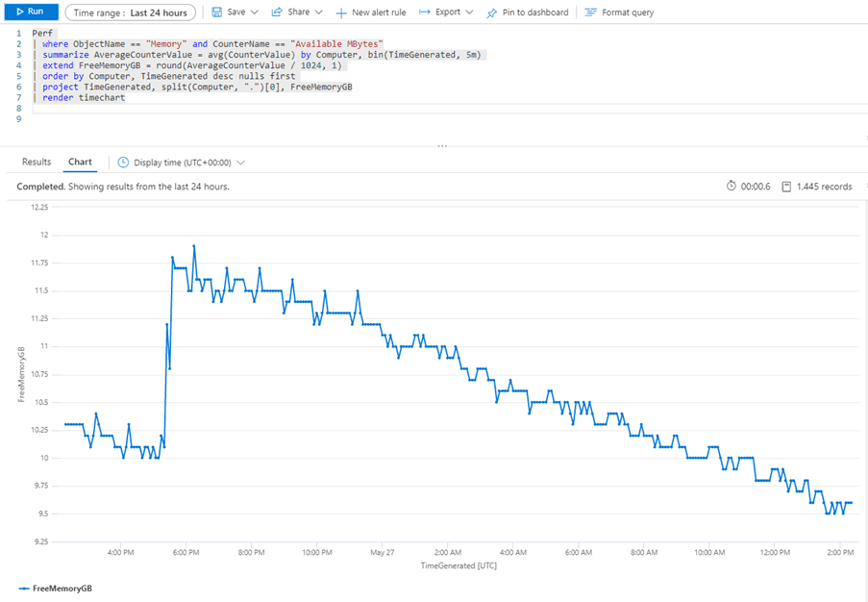Switch to the Results tab
Image resolution: width=868 pixels, height=602 pixels.
(36, 162)
